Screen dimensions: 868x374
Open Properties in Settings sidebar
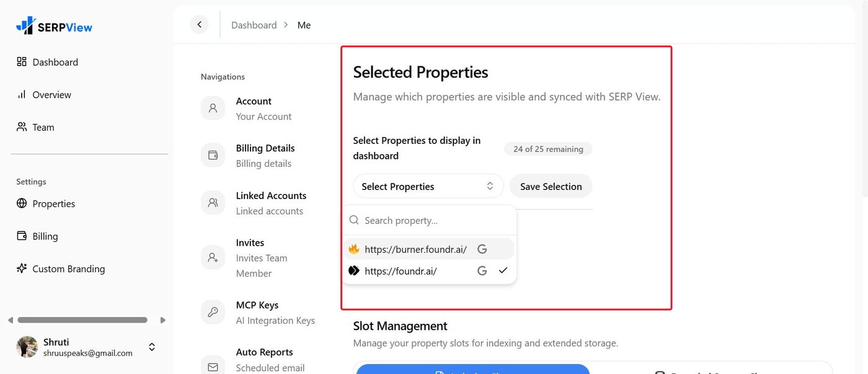click(x=46, y=203)
